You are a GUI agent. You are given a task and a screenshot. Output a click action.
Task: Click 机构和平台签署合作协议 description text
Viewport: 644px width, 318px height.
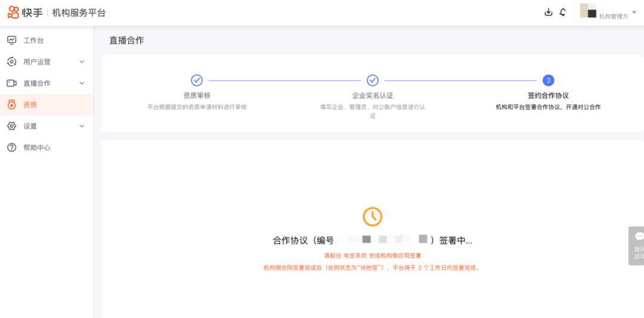549,107
